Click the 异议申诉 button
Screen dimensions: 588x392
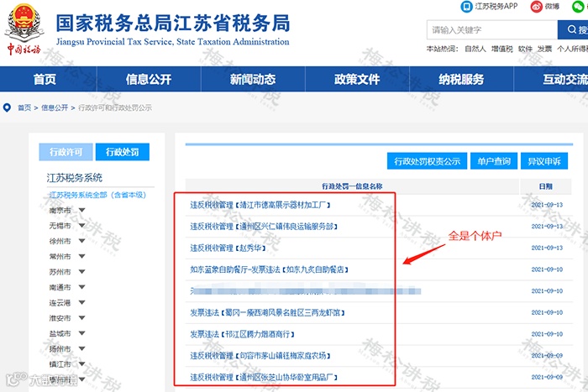544,161
